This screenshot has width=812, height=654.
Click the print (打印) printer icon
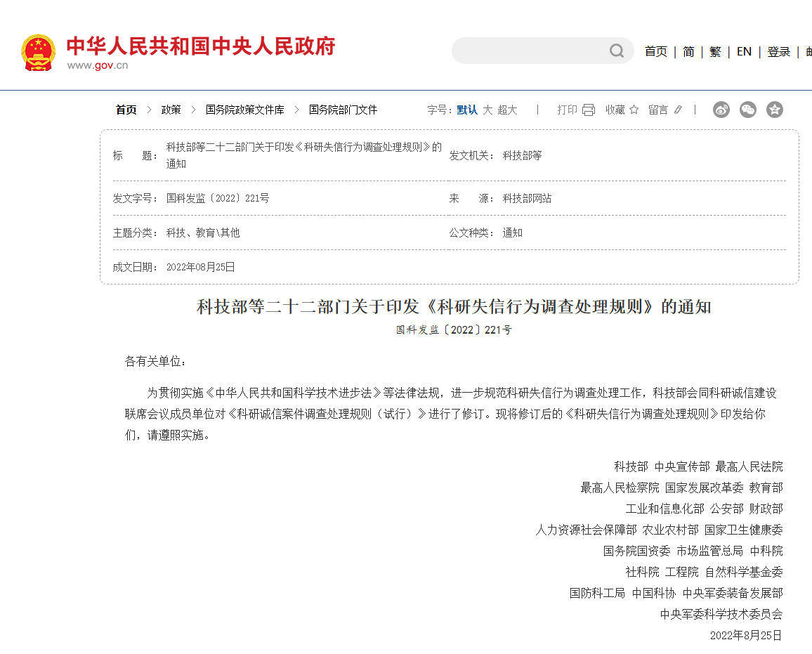pyautogui.click(x=589, y=110)
